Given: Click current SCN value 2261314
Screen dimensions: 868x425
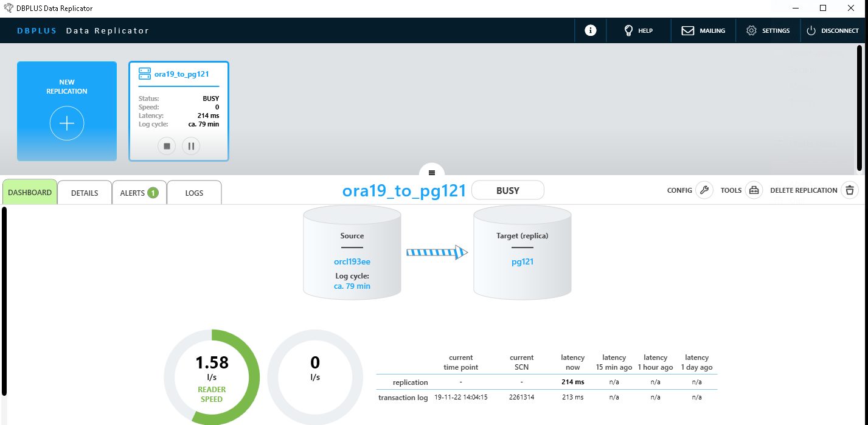Looking at the screenshot, I should click(x=522, y=397).
